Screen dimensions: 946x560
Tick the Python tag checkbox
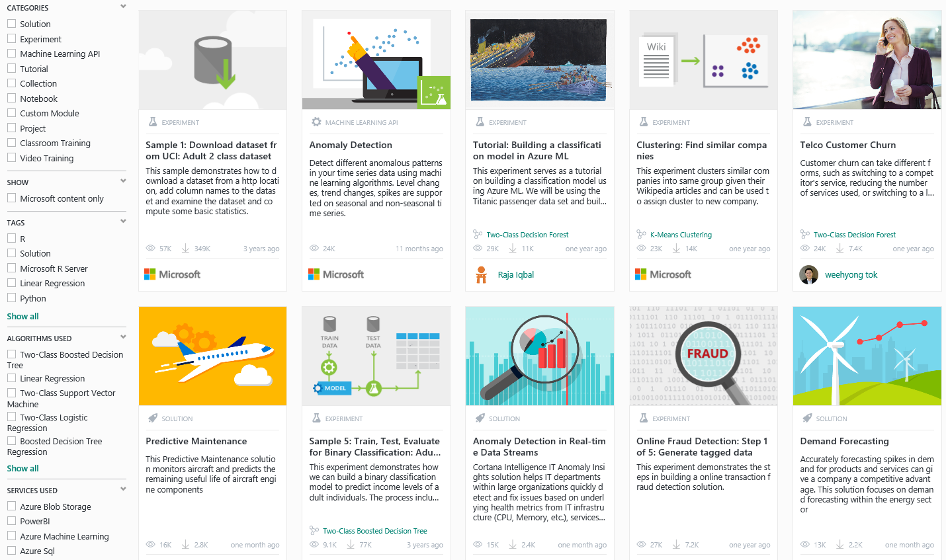[12, 298]
